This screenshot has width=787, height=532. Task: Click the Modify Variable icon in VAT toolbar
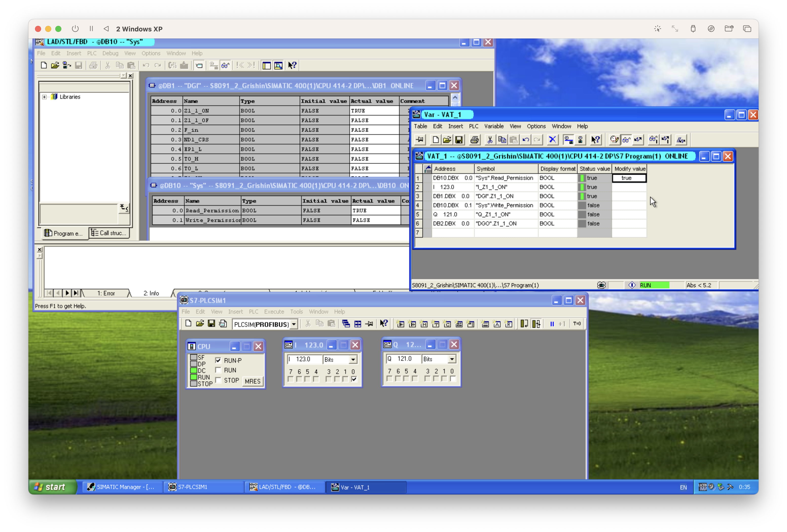(638, 139)
